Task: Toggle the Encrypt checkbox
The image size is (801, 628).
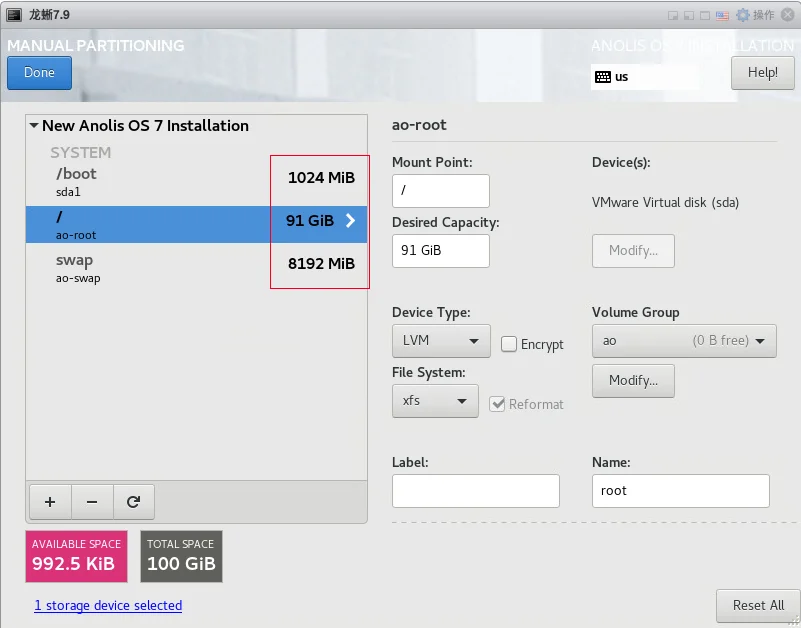Action: [509, 344]
